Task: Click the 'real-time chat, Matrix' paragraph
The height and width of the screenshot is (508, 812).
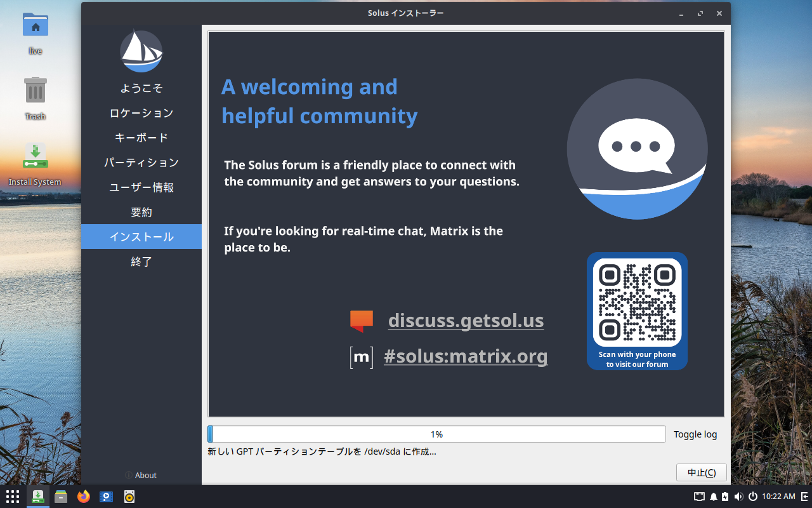Action: point(363,239)
